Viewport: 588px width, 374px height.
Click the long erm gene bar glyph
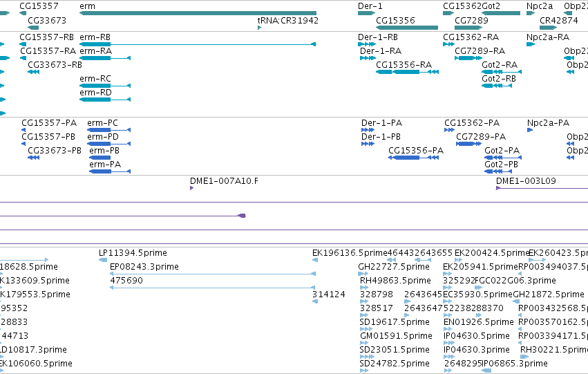tap(198, 13)
